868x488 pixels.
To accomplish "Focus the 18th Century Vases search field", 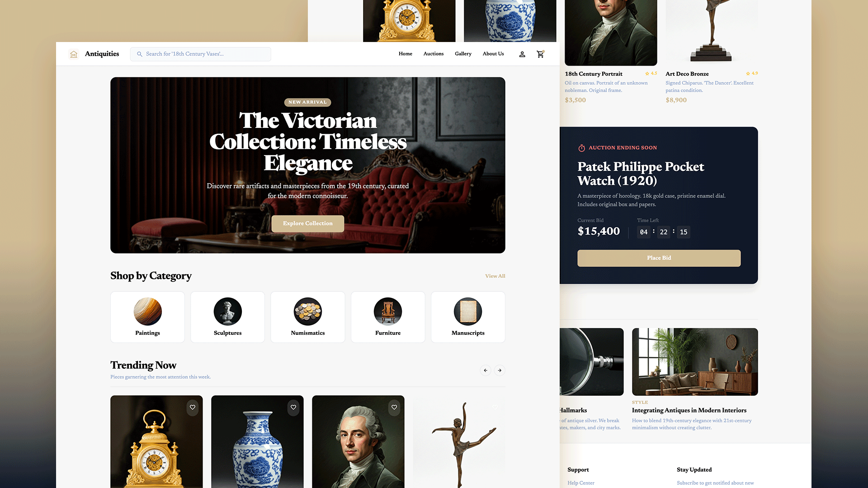I will point(201,54).
